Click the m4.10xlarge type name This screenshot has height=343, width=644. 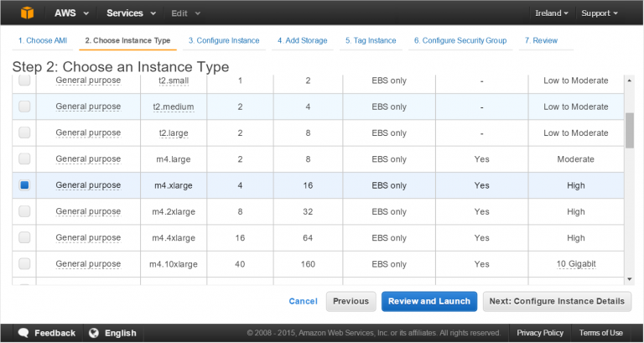(x=174, y=264)
